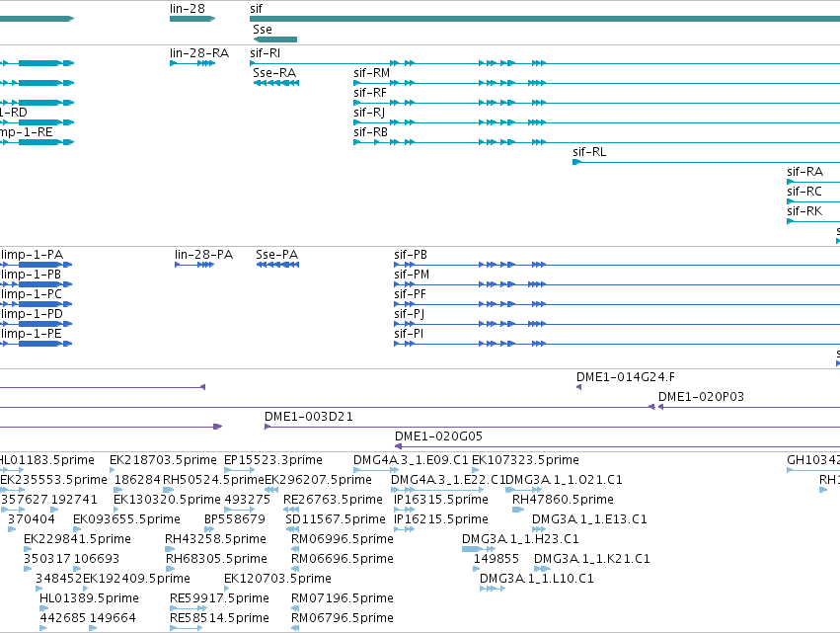This screenshot has height=633, width=840.
Task: Click the EK296207.5prime EST label
Action: [318, 480]
